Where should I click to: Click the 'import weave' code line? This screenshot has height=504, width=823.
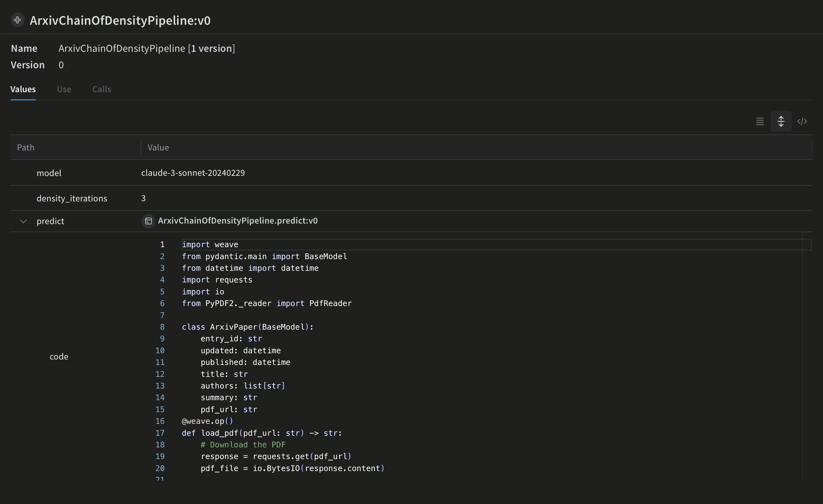coord(210,245)
